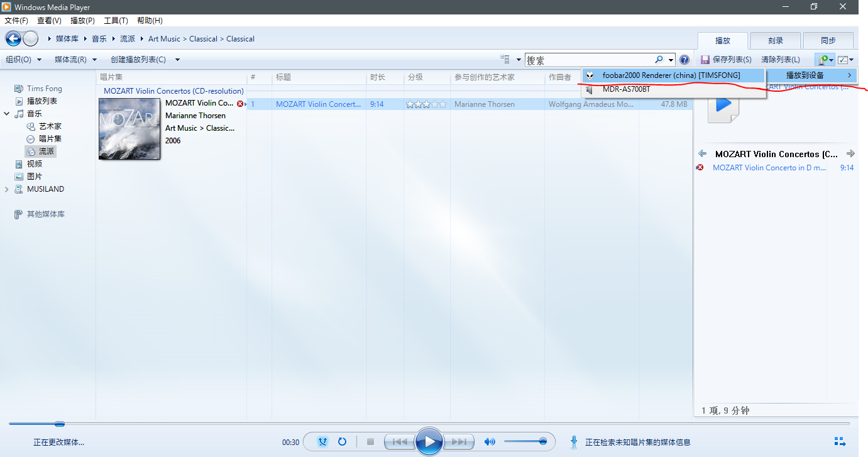This screenshot has height=457, width=868.
Task: Click the Mozart album cover thumbnail
Action: 129,129
